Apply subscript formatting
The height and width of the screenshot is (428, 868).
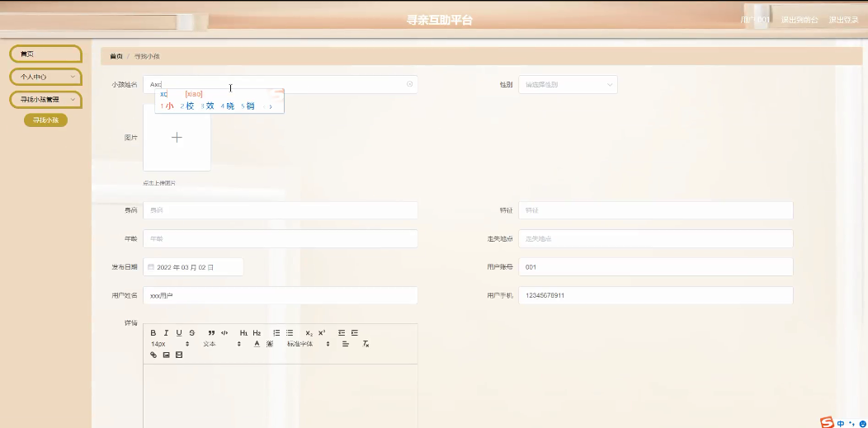coord(309,333)
